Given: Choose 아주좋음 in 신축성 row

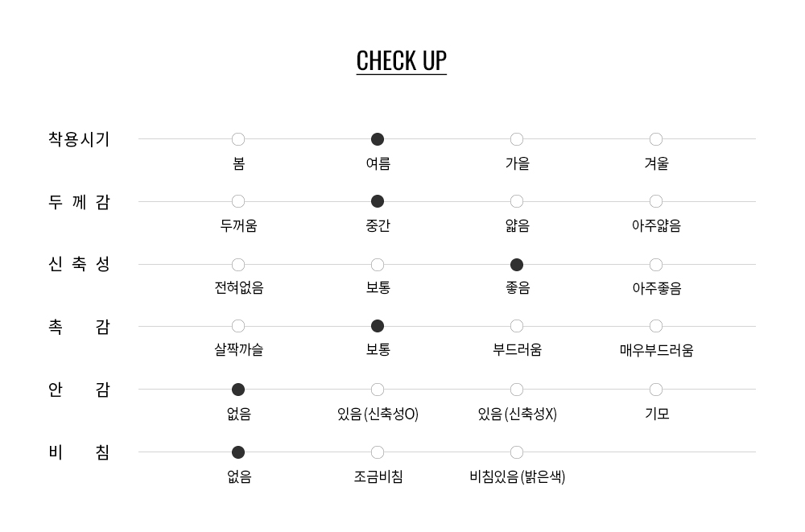Looking at the screenshot, I should coord(656,265).
